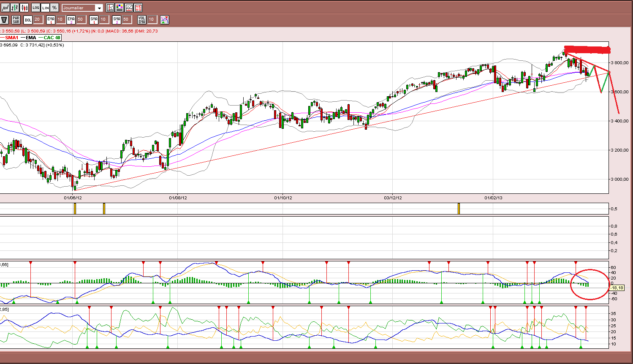Viewport: 633px width, 364px height.
Task: Click the EMA legend label
Action: tap(31, 38)
